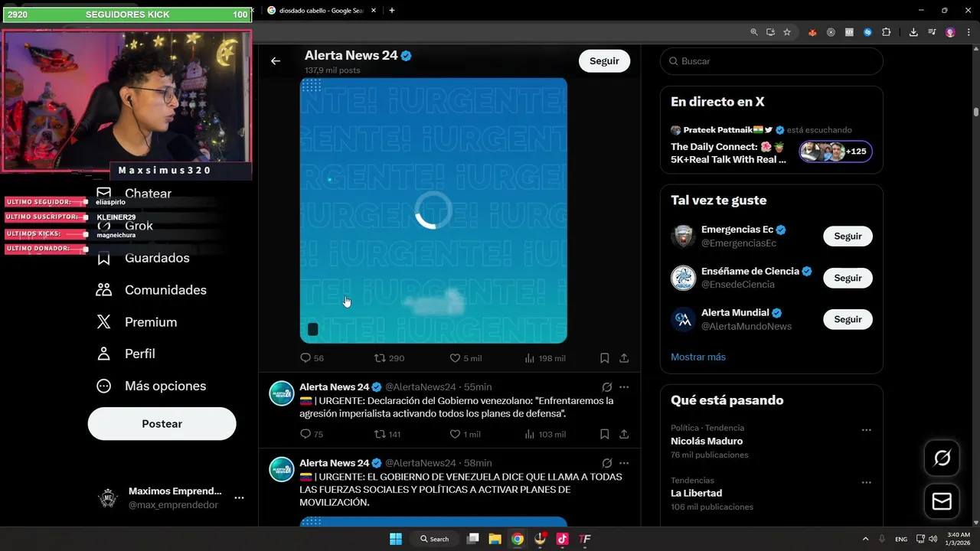This screenshot has height=551, width=980.
Task: Open the floating messages envelope button
Action: pos(942,501)
